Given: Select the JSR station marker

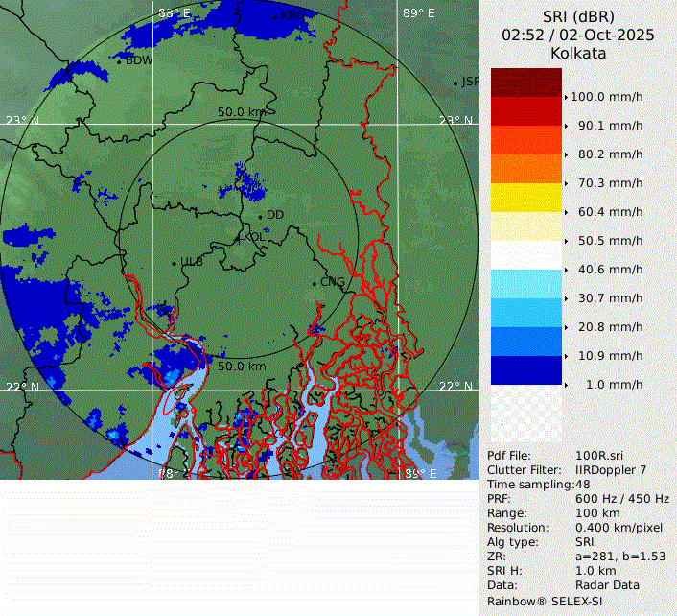Looking at the screenshot, I should click(x=455, y=83).
